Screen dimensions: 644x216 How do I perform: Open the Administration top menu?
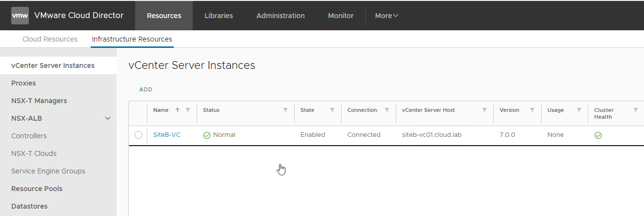(281, 16)
